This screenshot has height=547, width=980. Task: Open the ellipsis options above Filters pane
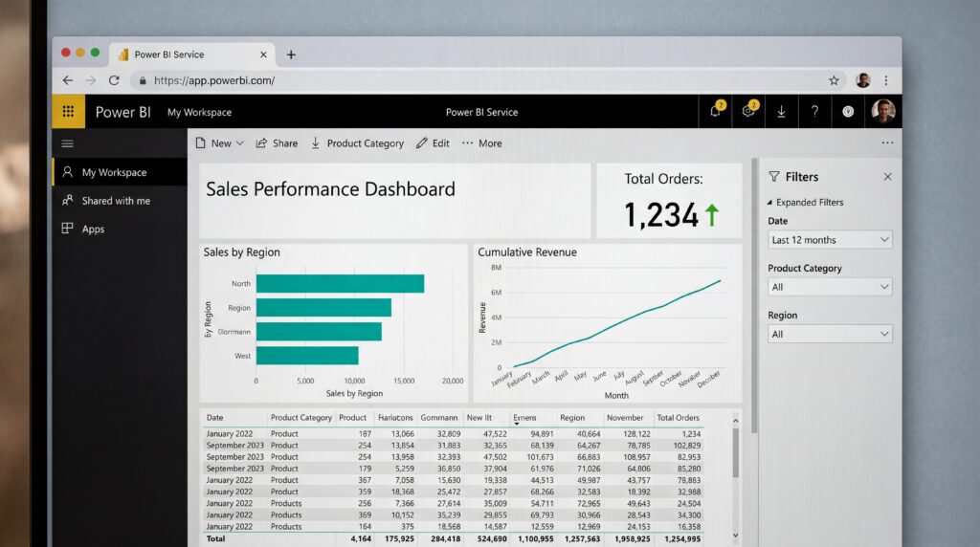pyautogui.click(x=887, y=143)
